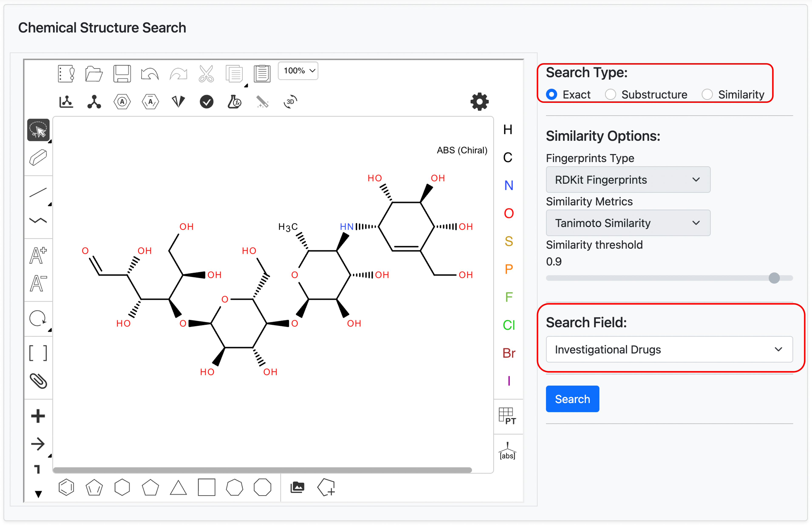Pick the Sulfur atom
The width and height of the screenshot is (812, 526).
[508, 241]
